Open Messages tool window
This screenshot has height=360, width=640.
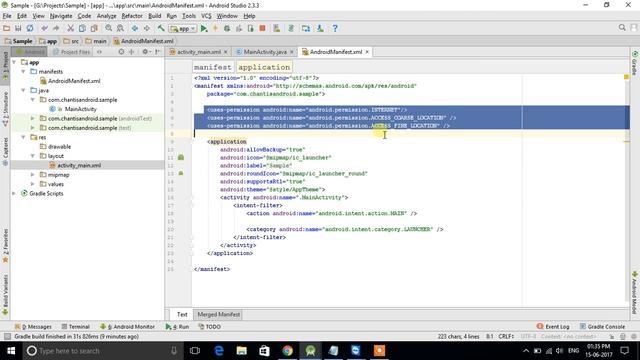(33, 327)
